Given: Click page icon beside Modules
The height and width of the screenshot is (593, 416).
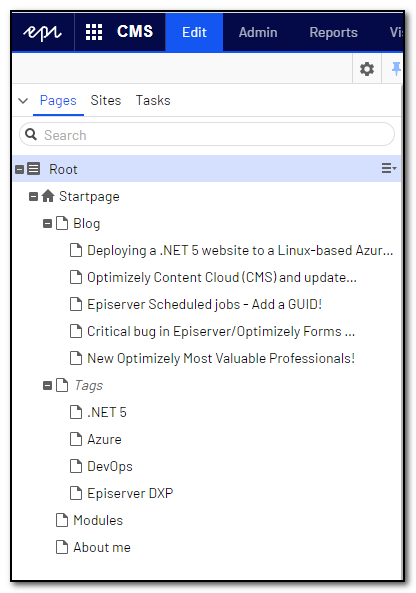Looking at the screenshot, I should [x=62, y=520].
